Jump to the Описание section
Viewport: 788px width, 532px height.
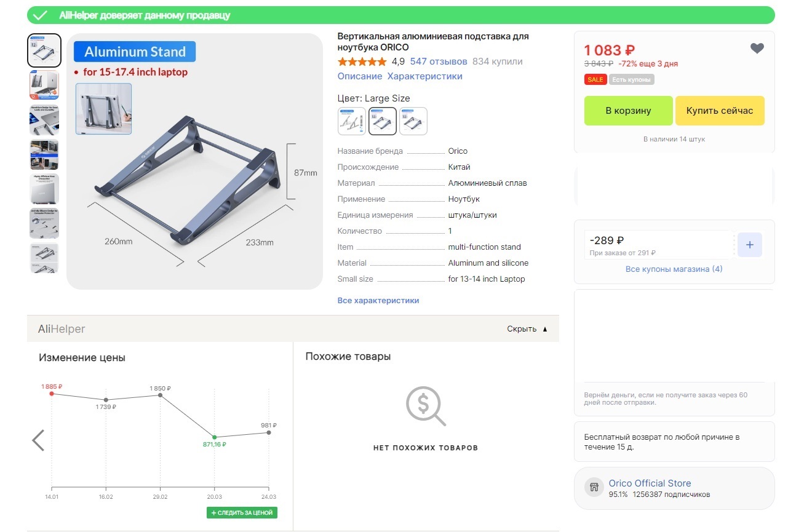(360, 76)
